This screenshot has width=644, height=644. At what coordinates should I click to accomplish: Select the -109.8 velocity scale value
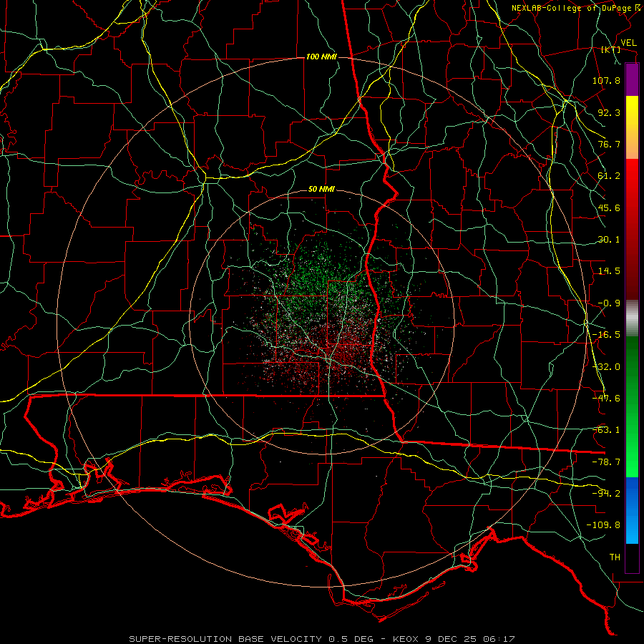(603, 525)
